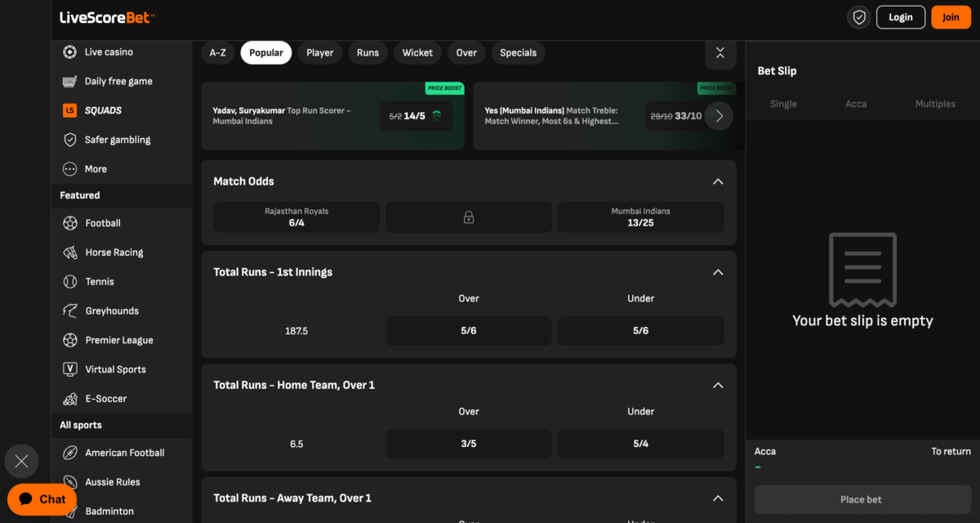Select the Popular market filter
Screen dimensions: 980x523
(266, 53)
